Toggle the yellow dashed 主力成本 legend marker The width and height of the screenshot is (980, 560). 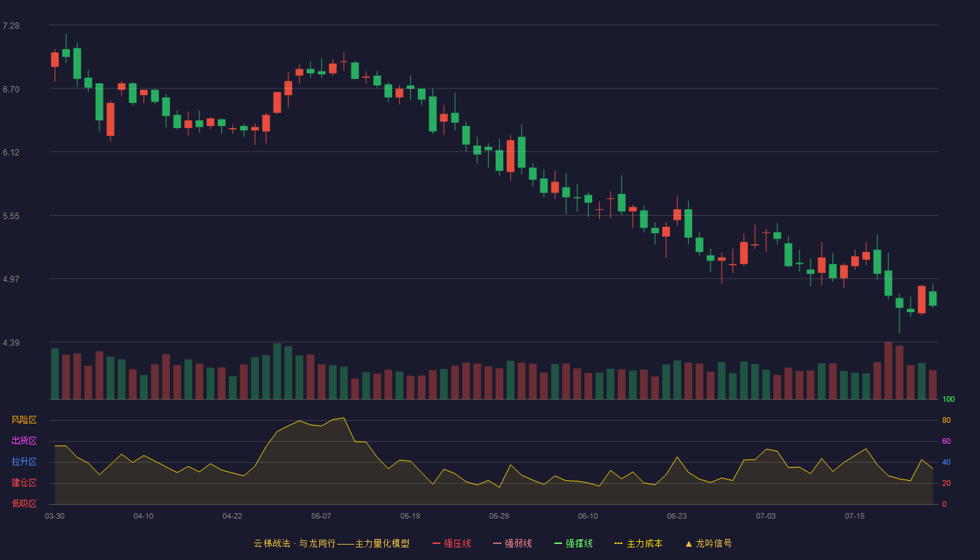point(619,543)
